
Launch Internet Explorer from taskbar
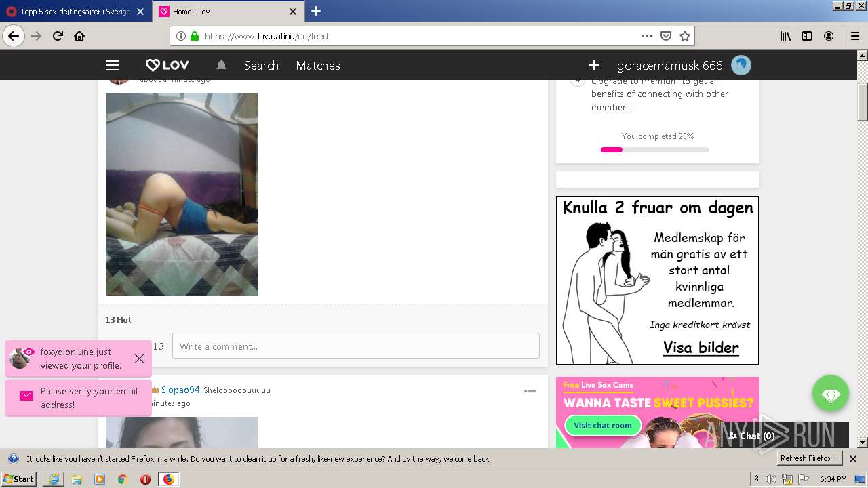click(x=54, y=479)
